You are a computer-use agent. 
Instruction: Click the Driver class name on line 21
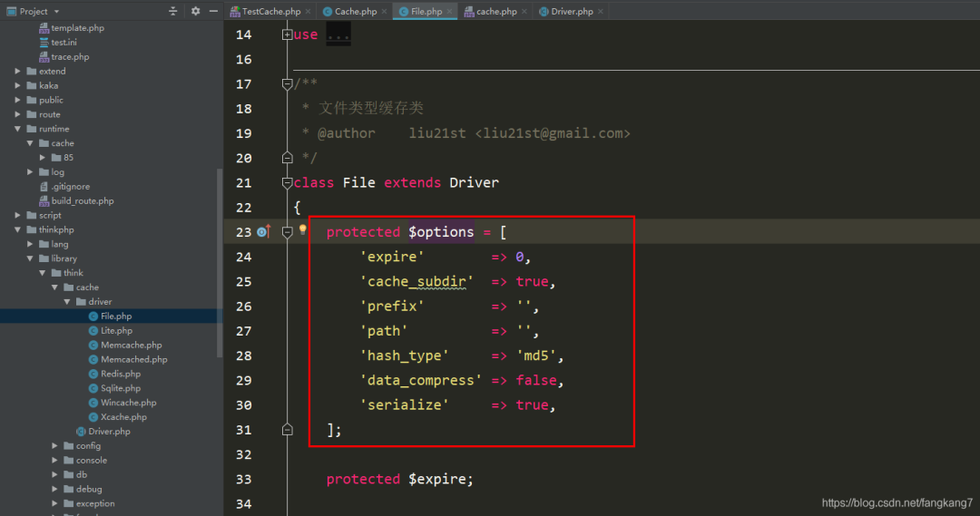(x=474, y=182)
